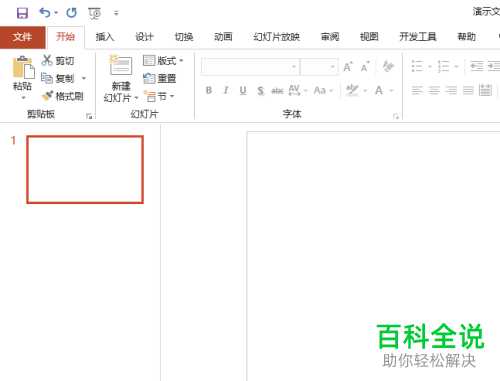Activate 格式刷 (Format Painter)

point(62,96)
